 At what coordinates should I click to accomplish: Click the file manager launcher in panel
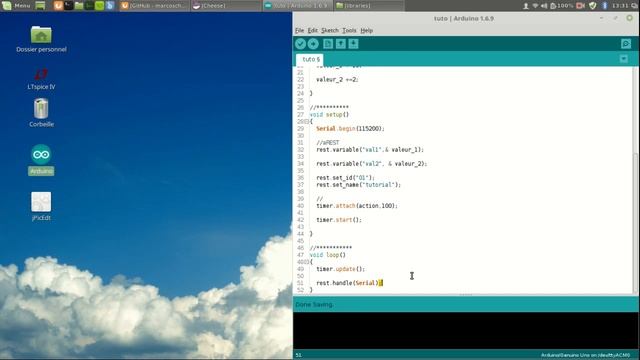79,6
